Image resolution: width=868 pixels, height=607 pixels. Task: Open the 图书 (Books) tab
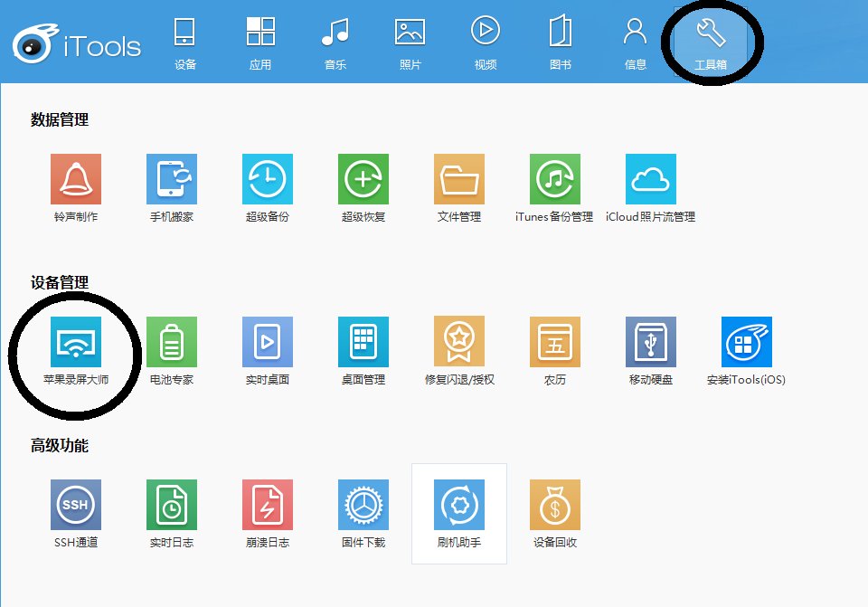coord(561,43)
